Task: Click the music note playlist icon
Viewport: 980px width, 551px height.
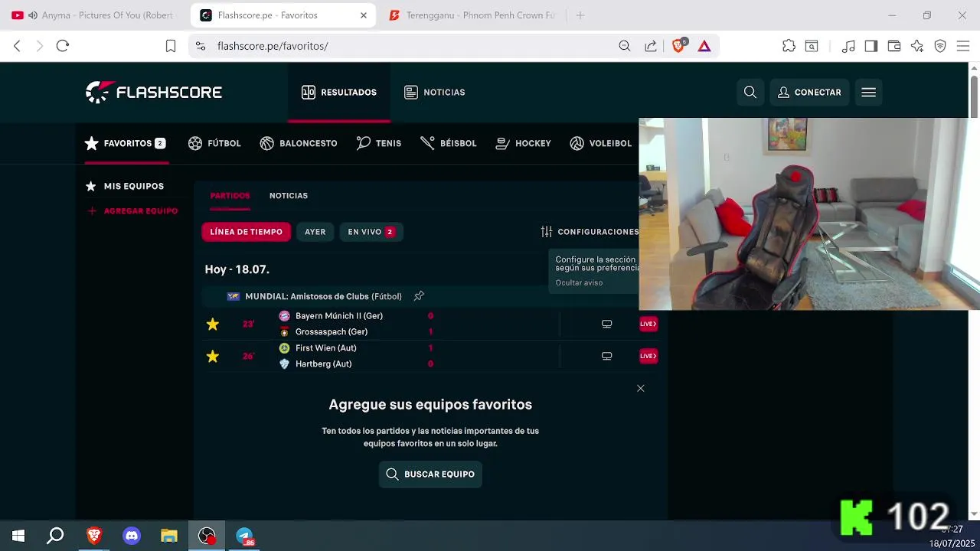Action: coord(848,46)
